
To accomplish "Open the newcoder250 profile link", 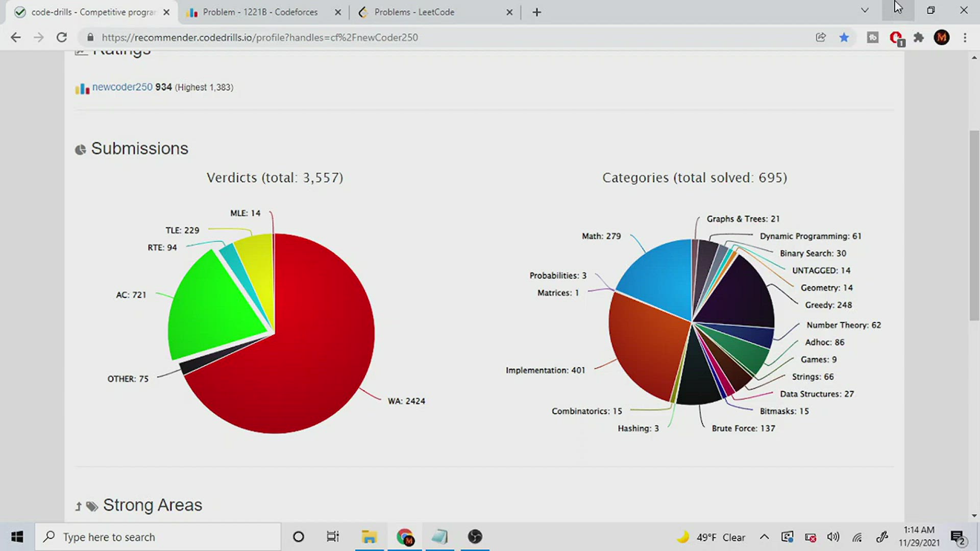I will 122,87.
